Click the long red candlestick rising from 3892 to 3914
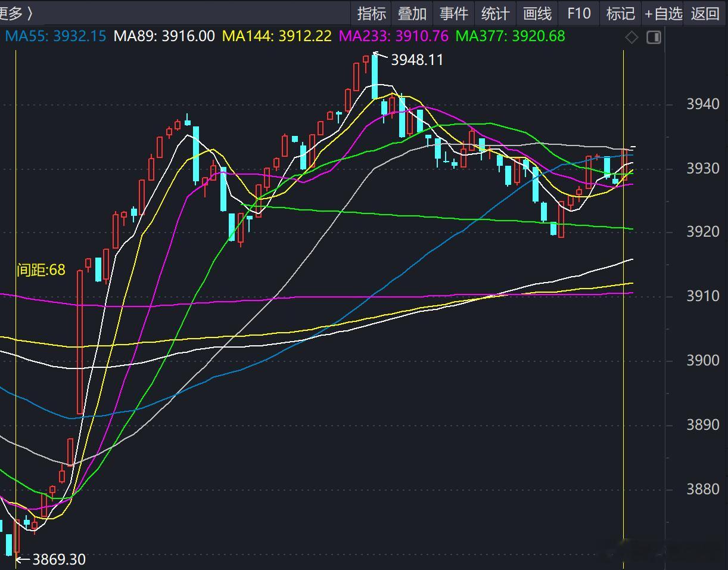The image size is (728, 570). point(80,342)
